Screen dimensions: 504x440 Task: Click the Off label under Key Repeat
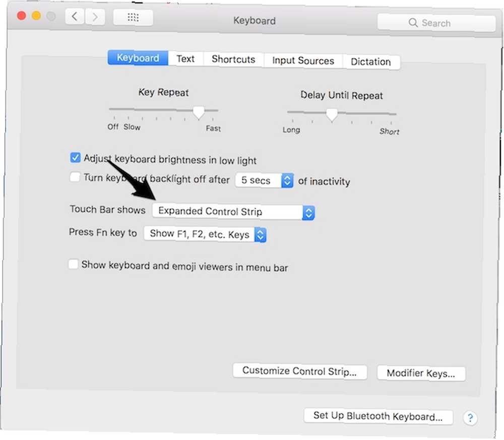(x=113, y=127)
